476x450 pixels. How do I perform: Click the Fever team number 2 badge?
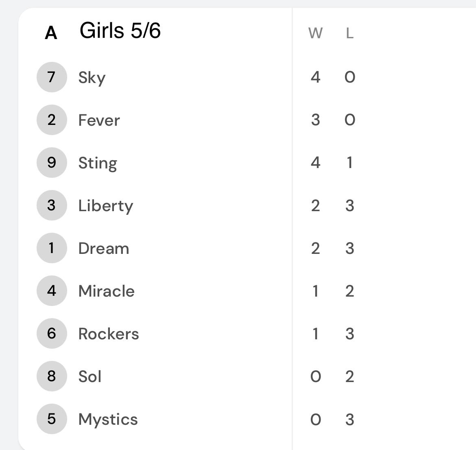(x=52, y=120)
